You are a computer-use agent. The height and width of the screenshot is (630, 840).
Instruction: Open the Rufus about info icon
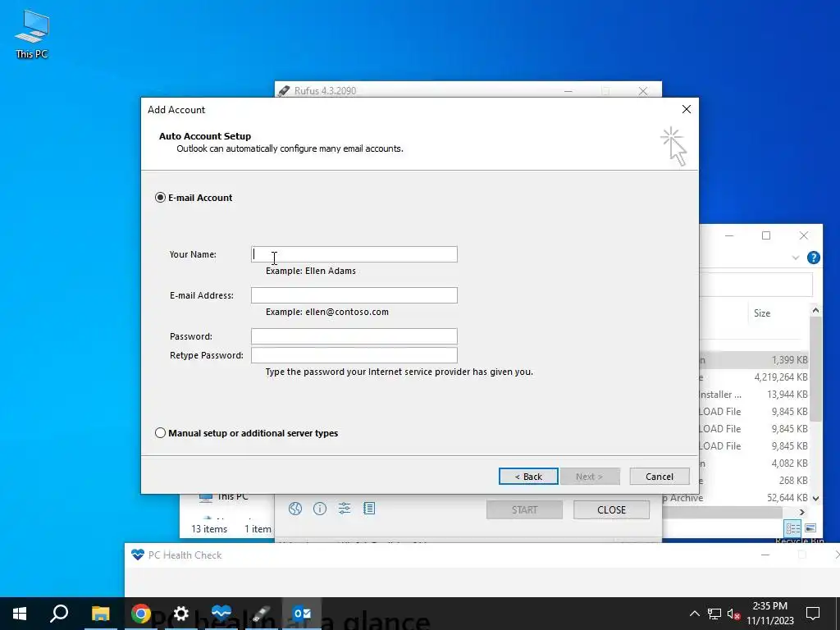pos(320,509)
